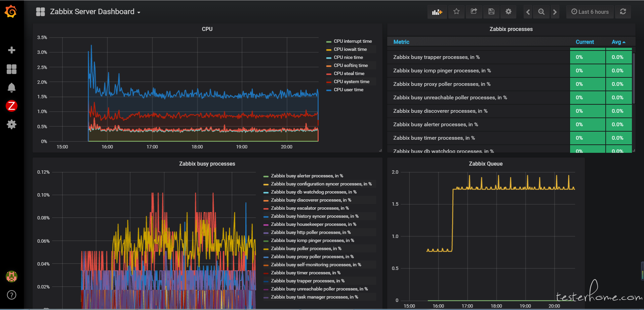Toggle Zabbix busy self-monitoring legend entry
644x310 pixels.
tap(316, 265)
